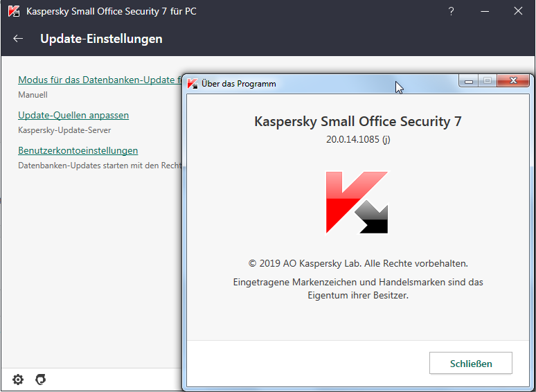Screen dimensions: 536x392
Task: Minimize the Über das Programm dialog
Action: coord(469,80)
